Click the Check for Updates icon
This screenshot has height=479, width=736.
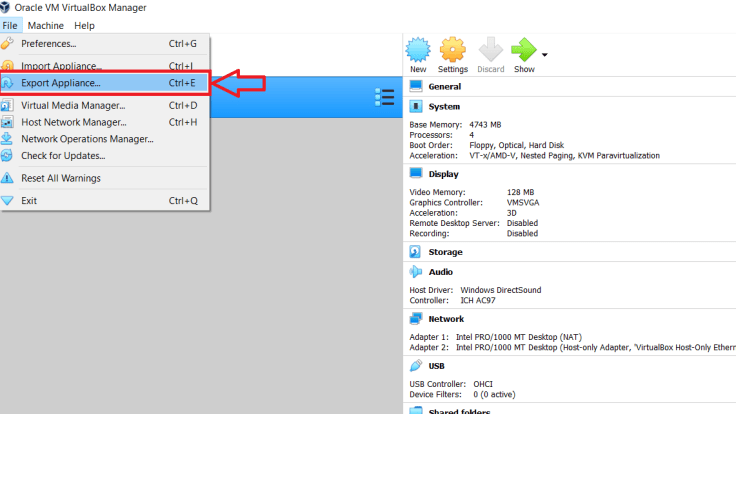8,155
